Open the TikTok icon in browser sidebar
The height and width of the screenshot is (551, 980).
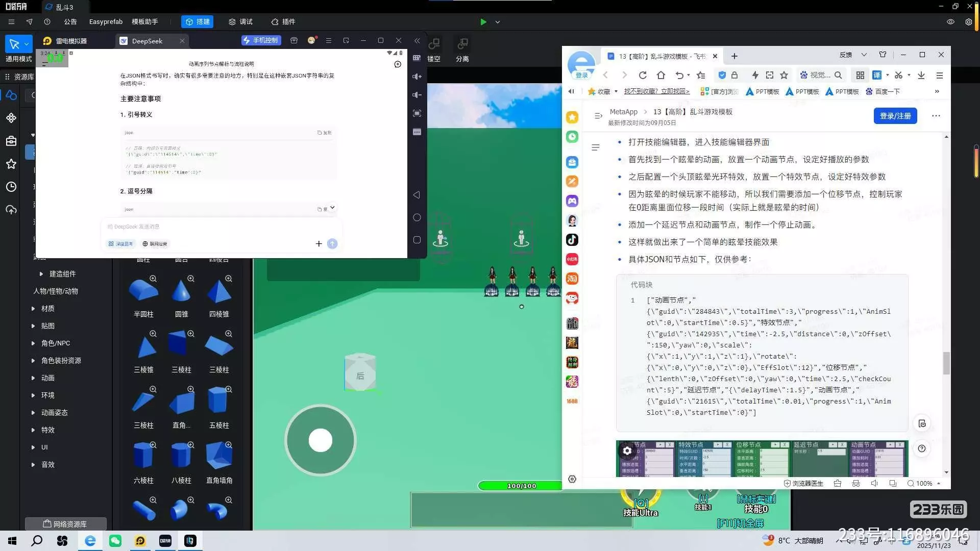(x=572, y=240)
